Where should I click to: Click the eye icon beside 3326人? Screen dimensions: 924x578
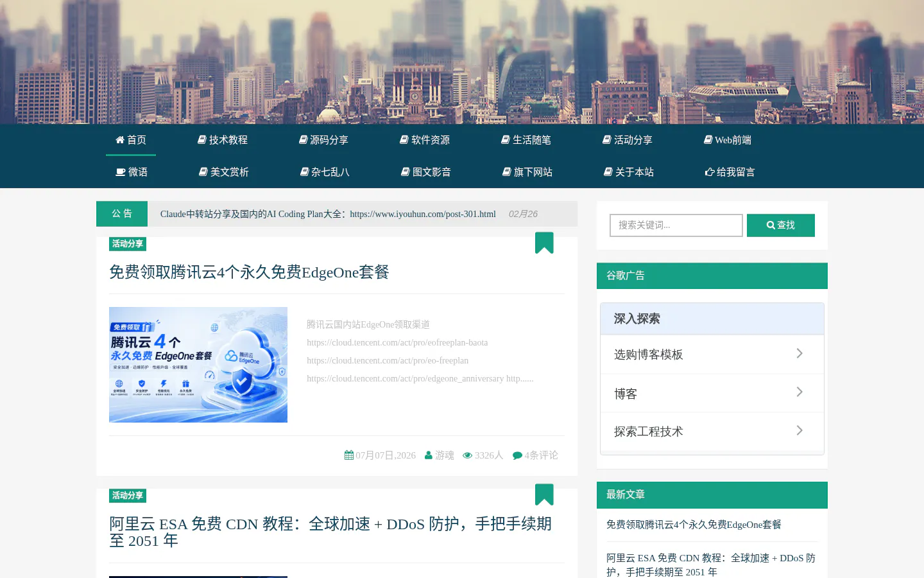coord(468,455)
